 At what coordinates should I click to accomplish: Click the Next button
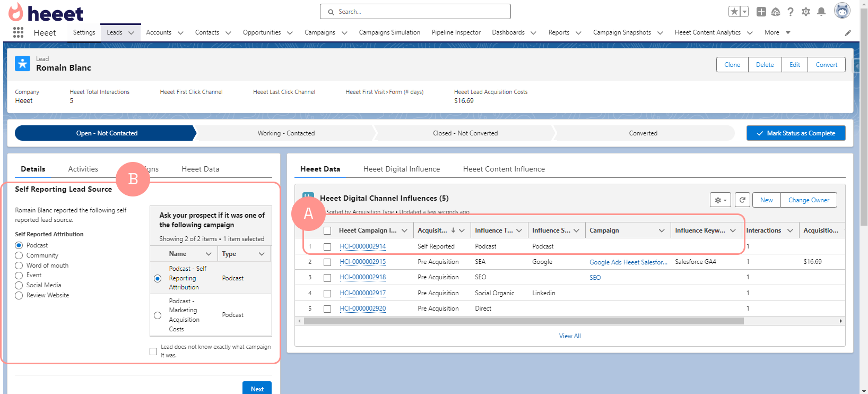coord(257,389)
